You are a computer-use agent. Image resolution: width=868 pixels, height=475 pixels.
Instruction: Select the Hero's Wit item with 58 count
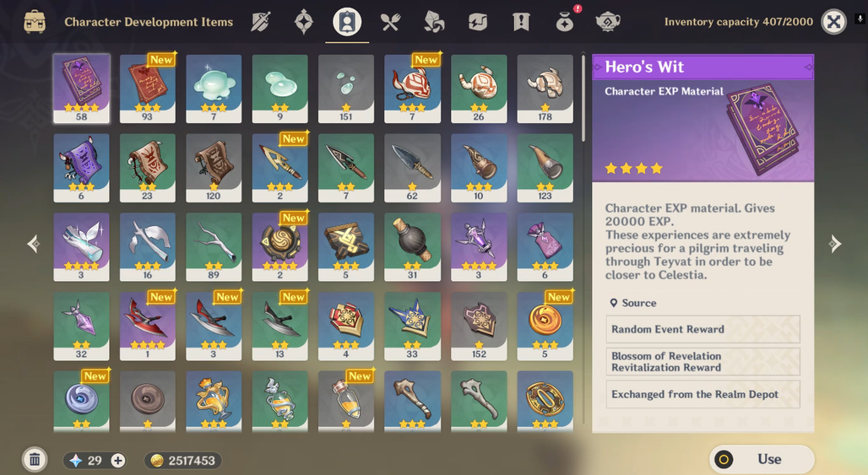pyautogui.click(x=81, y=89)
